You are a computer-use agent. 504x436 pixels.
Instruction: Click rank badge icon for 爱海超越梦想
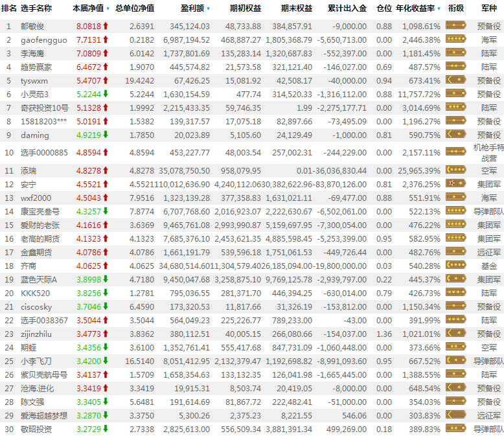[x=456, y=415]
